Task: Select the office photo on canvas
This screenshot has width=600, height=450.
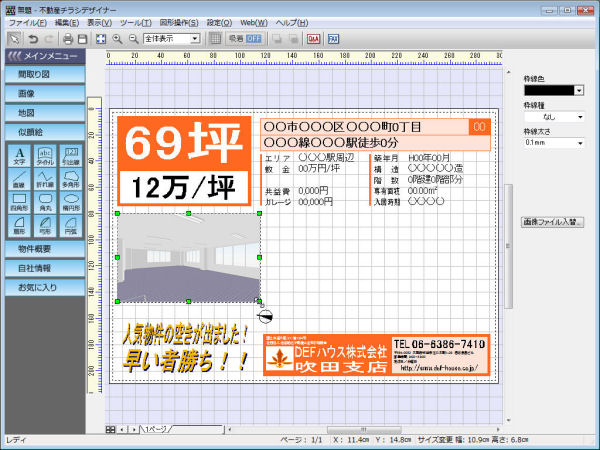Action: pyautogui.click(x=188, y=257)
